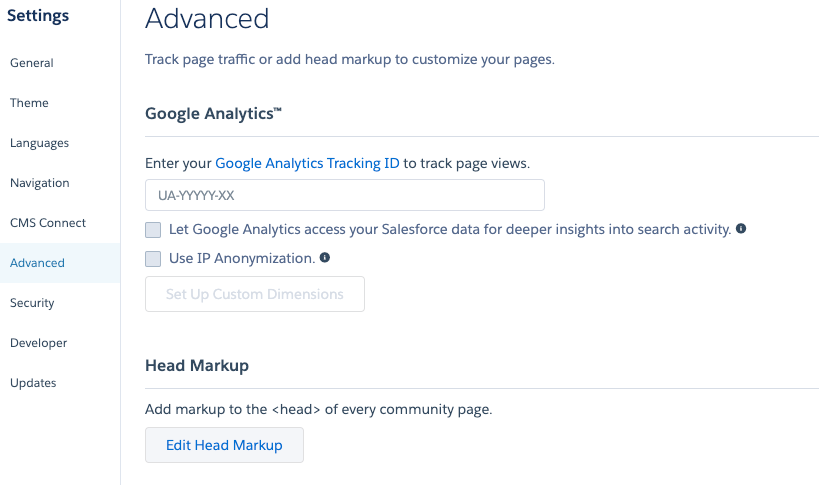Click the info icon beside IP Anonymization
Viewport: 819px width, 485px height.
click(x=325, y=258)
